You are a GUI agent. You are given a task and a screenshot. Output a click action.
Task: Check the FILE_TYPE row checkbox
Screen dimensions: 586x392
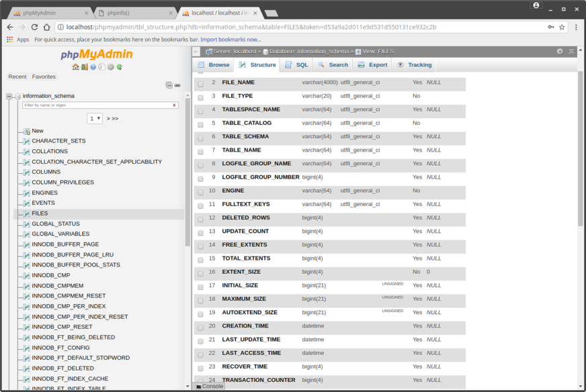(201, 98)
